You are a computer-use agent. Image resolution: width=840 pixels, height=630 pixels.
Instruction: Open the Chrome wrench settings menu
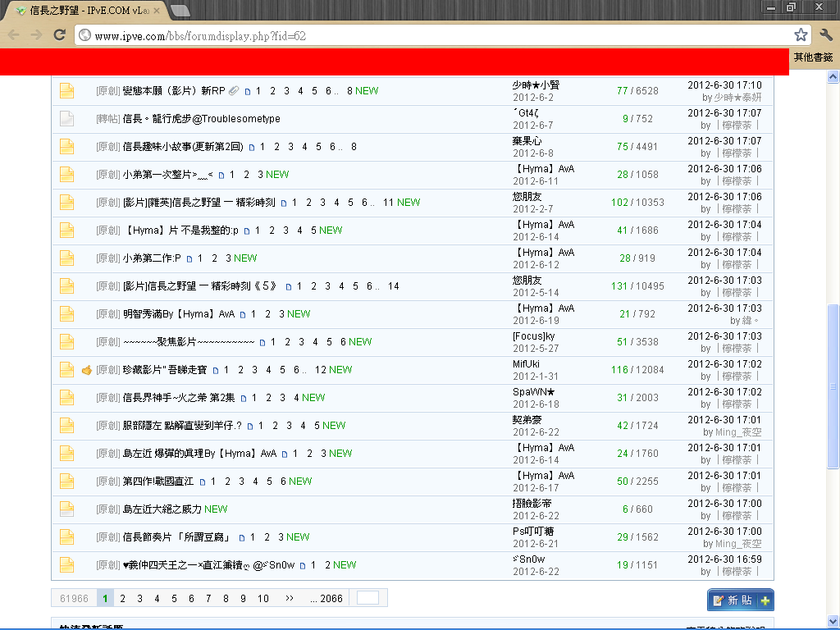(x=825, y=34)
